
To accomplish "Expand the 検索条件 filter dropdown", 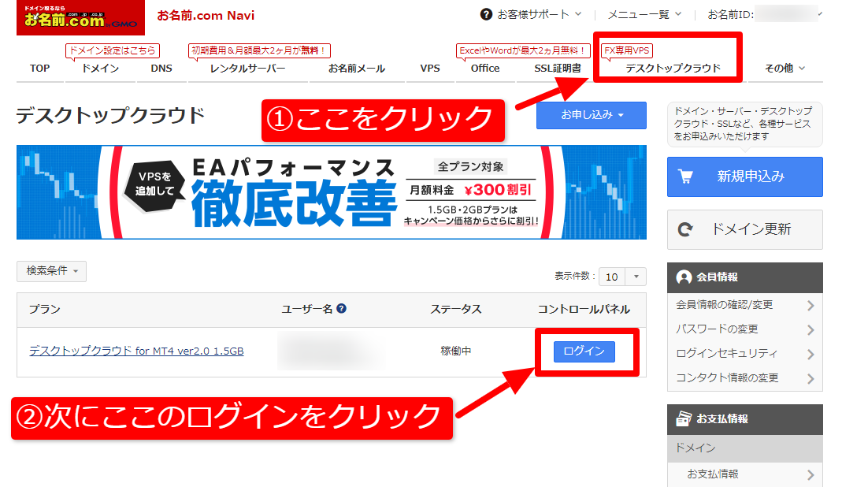I will tap(51, 271).
